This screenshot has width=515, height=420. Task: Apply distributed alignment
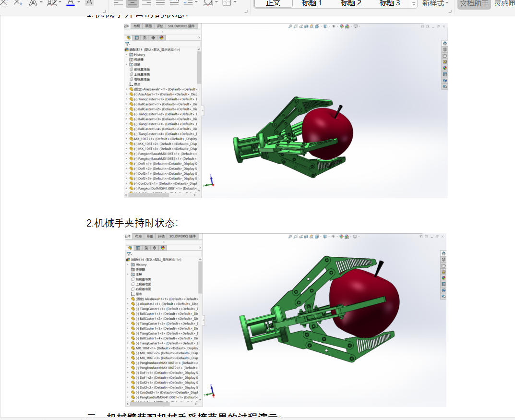click(174, 2)
